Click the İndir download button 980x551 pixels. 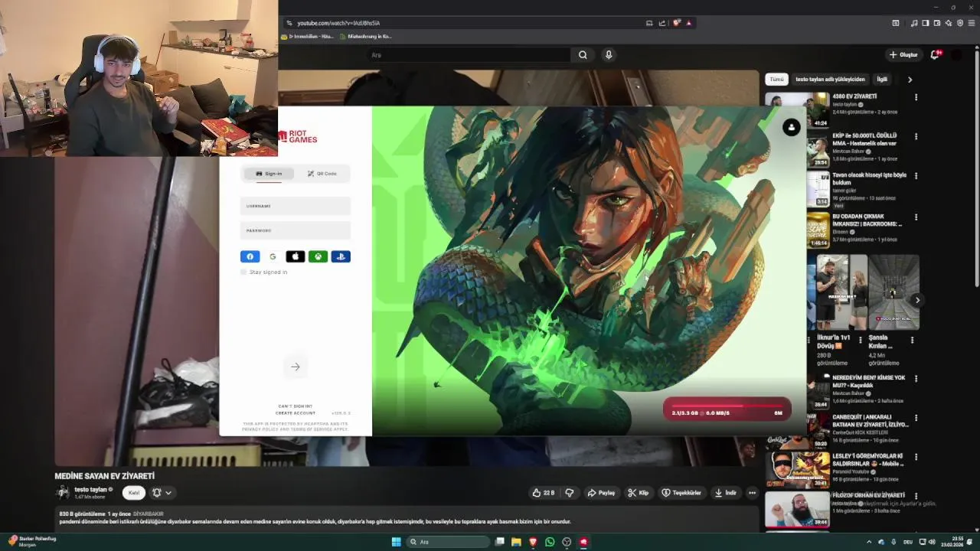click(x=725, y=493)
